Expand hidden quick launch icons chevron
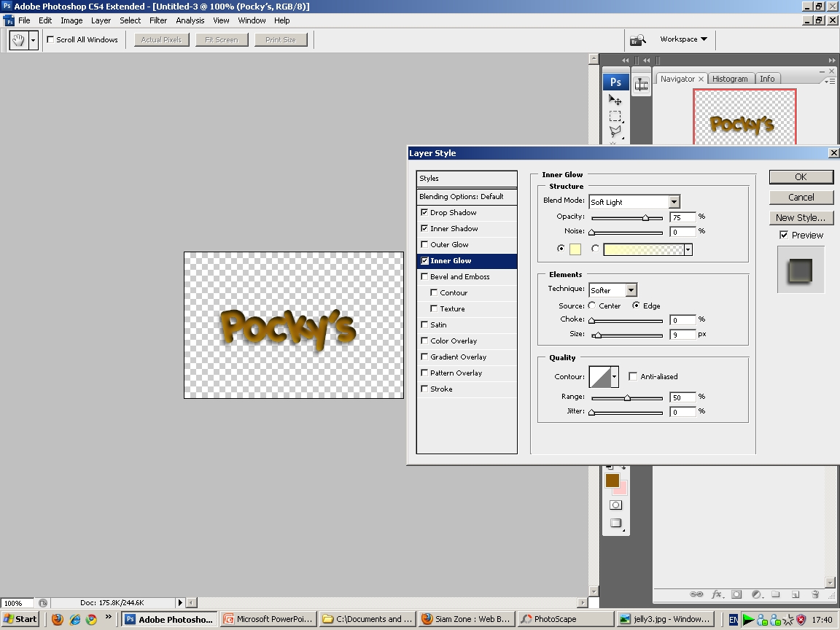 (x=108, y=617)
